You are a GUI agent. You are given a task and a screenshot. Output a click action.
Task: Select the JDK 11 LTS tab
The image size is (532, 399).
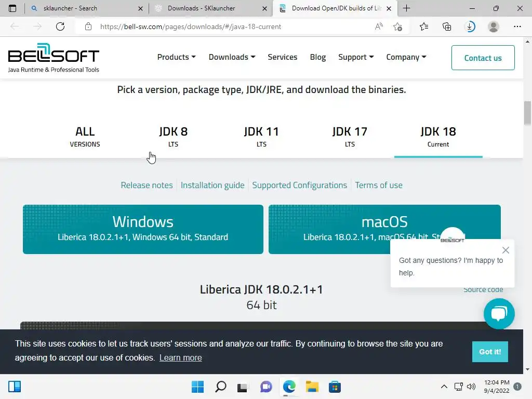[x=261, y=137]
